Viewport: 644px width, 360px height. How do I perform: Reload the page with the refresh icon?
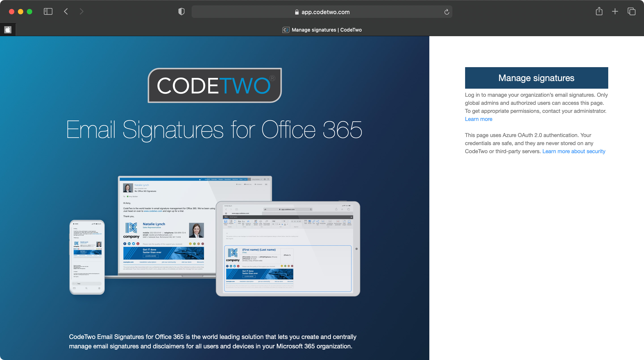click(447, 12)
